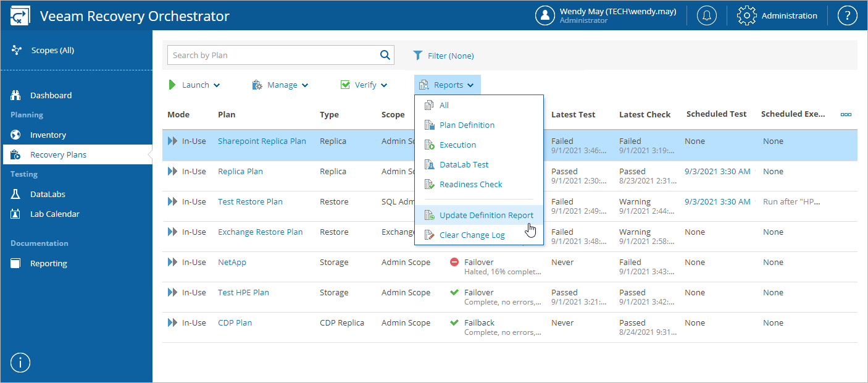Collapse the Reports dropdown
This screenshot has height=383, width=868.
(x=447, y=85)
